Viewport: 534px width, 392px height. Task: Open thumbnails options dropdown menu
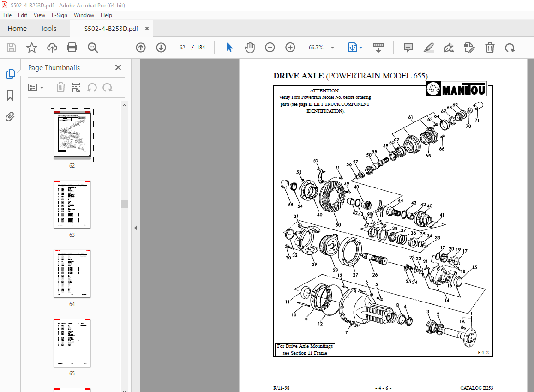tap(36, 88)
